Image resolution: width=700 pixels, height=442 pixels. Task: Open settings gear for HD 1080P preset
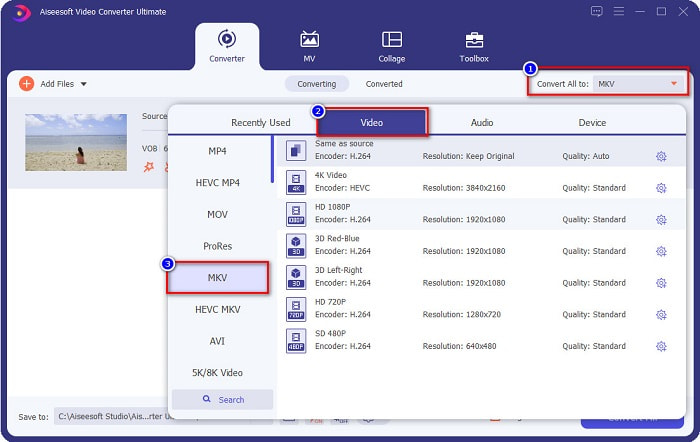[x=661, y=220]
